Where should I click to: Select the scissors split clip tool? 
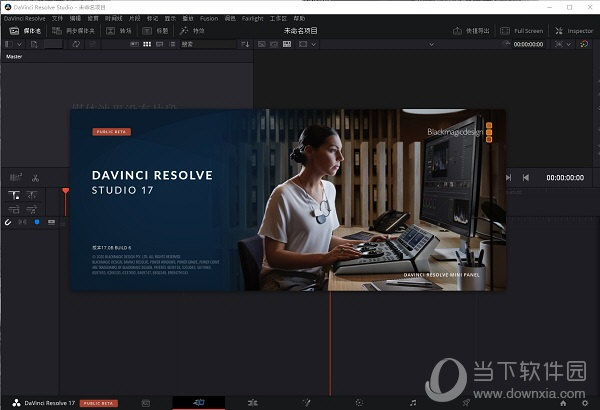click(36, 178)
